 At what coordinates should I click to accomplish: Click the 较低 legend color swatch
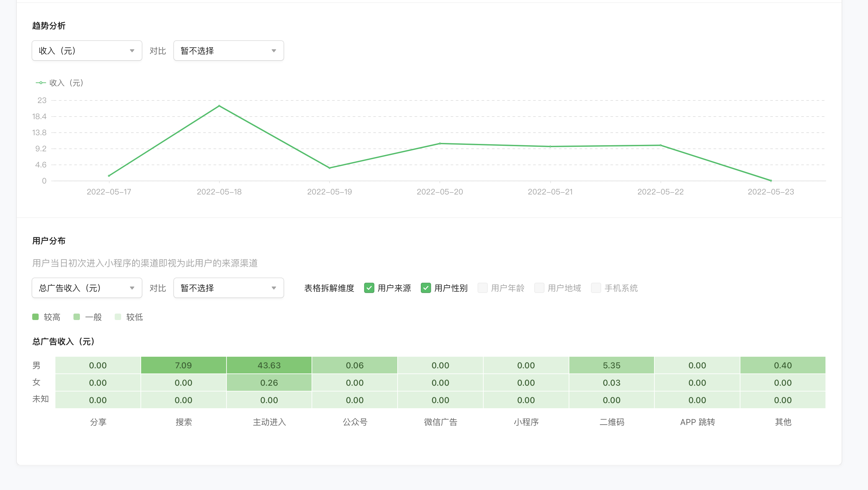(118, 317)
